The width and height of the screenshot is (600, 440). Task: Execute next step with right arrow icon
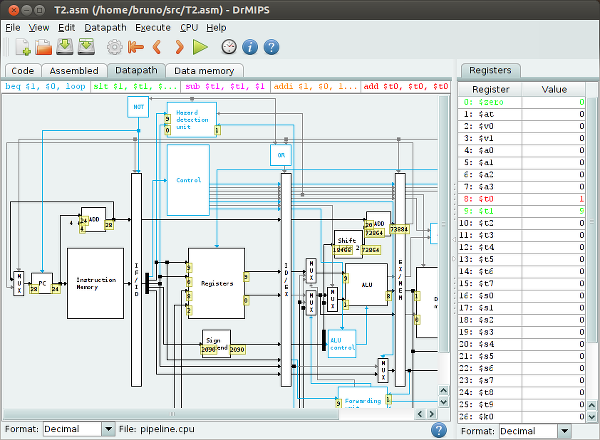(179, 47)
